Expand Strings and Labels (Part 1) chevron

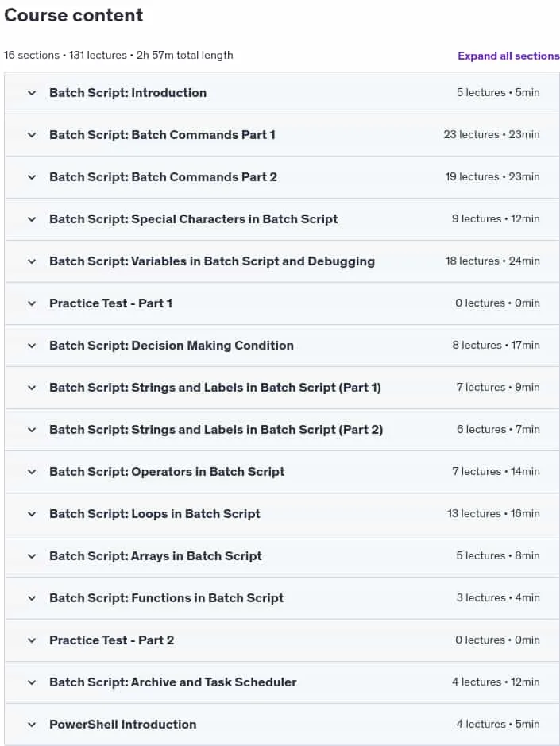click(x=32, y=388)
